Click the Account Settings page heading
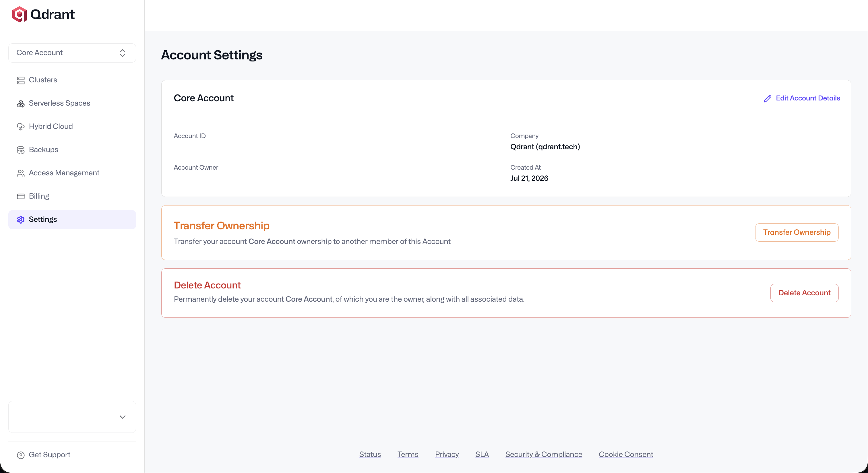 pos(212,55)
